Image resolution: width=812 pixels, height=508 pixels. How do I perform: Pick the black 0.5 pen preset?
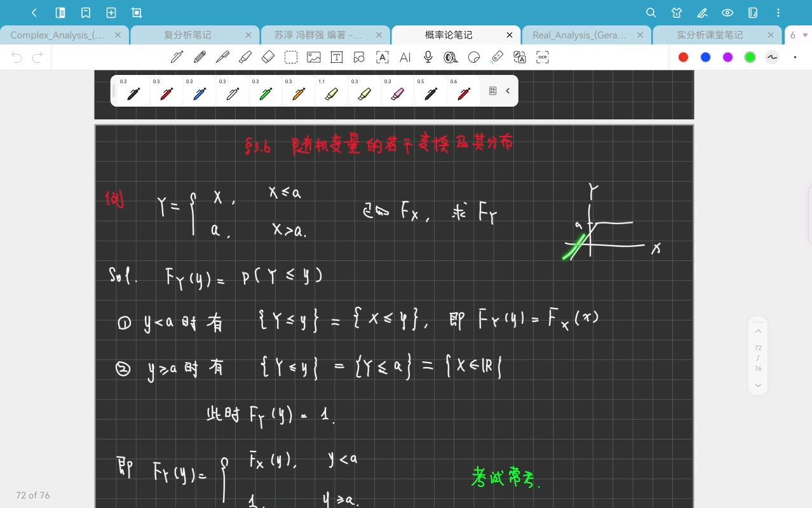[431, 91]
